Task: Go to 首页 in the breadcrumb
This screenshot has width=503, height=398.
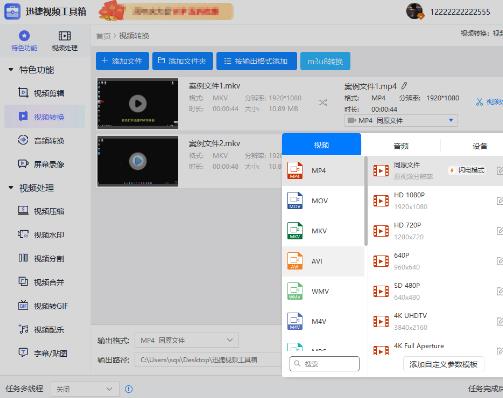Action: pyautogui.click(x=103, y=36)
